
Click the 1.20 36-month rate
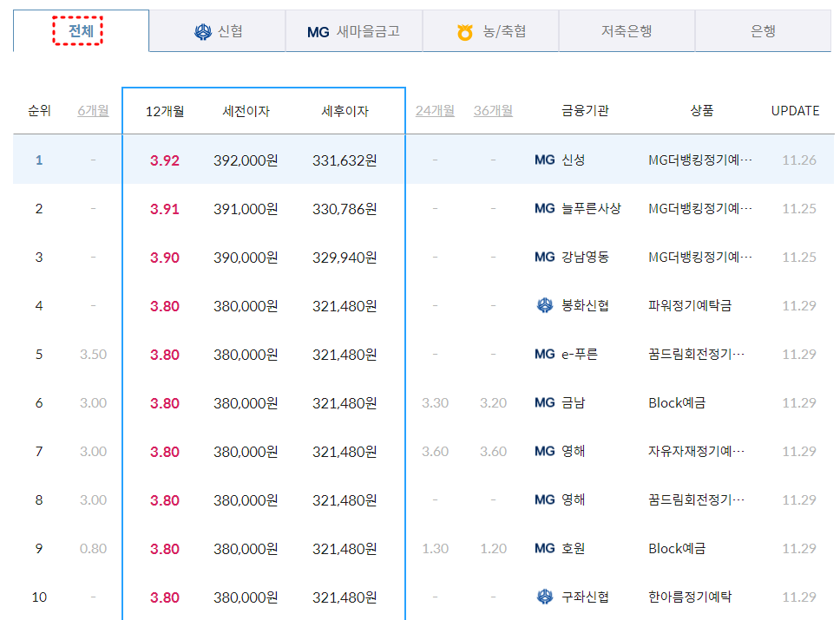point(493,549)
